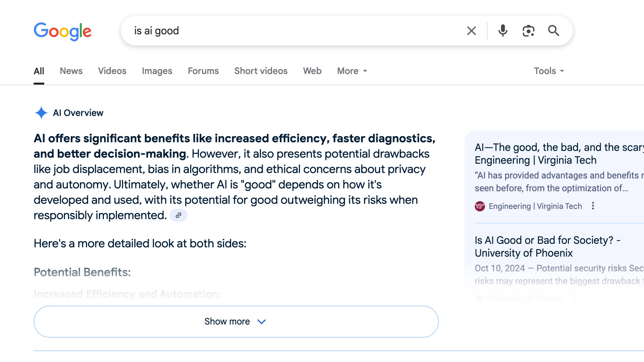The image size is (644, 362).
Task: Switch to the Images tab
Action: (x=157, y=71)
